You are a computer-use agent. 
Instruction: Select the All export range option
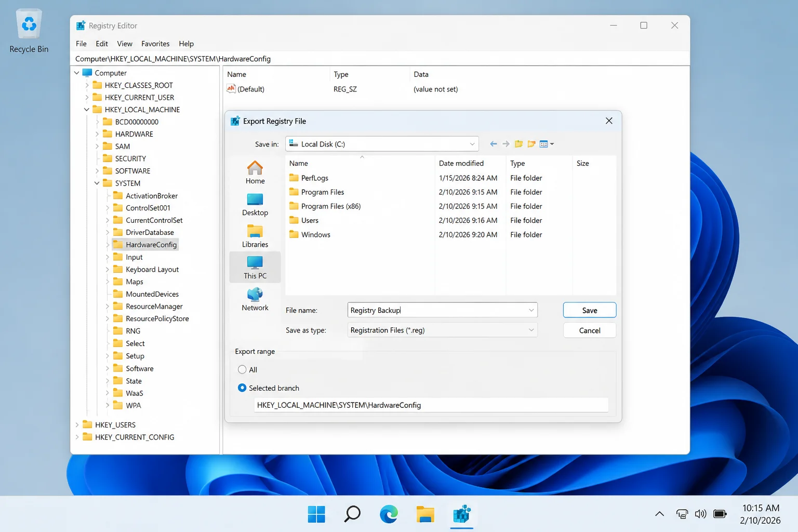[x=242, y=369]
